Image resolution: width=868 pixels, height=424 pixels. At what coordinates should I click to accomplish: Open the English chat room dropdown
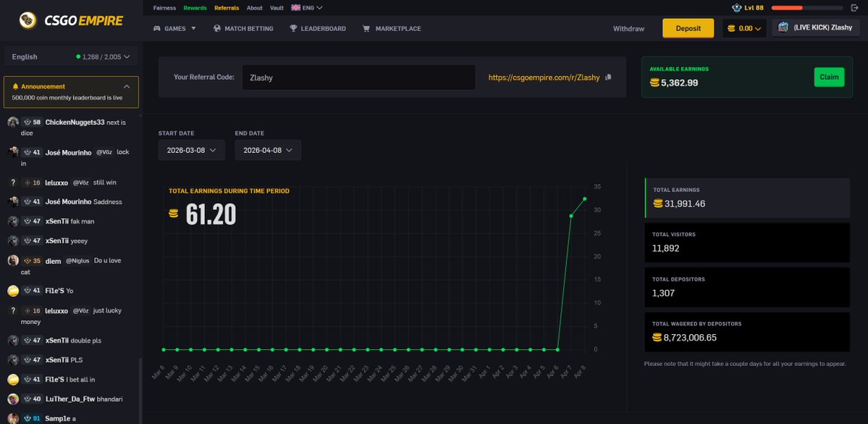[71, 57]
